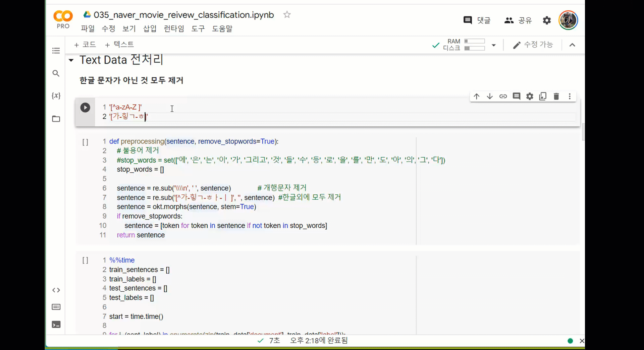The height and width of the screenshot is (350, 644).
Task: Open the code snippets sidebar icon
Action: click(x=56, y=290)
